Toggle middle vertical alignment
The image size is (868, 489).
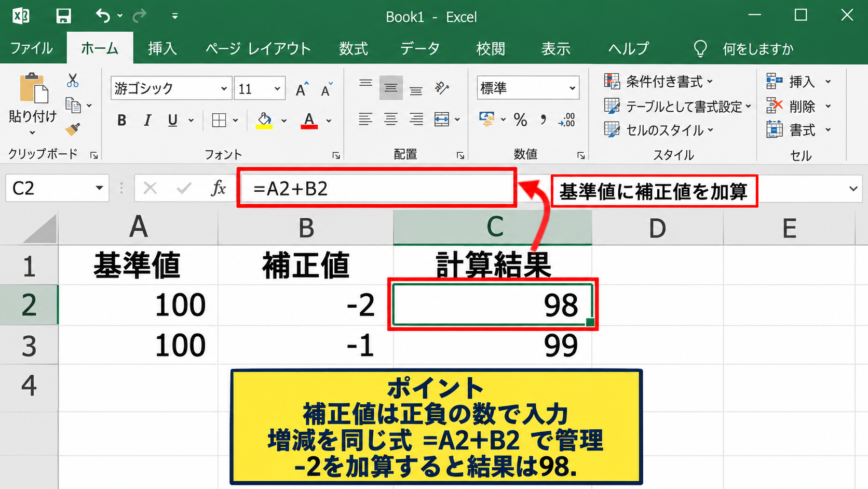tap(390, 88)
